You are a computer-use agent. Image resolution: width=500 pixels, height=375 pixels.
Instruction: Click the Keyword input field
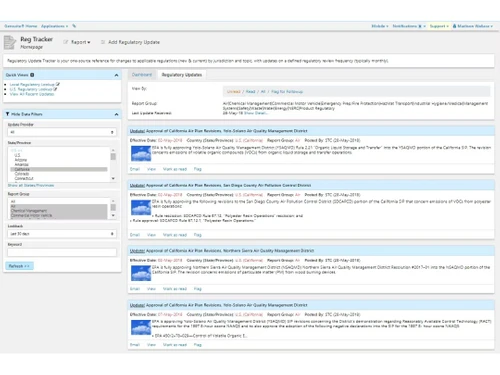(62, 252)
